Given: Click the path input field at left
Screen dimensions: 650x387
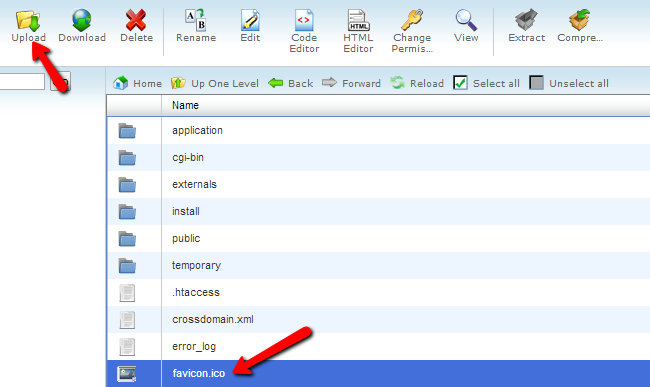Looking at the screenshot, I should (x=22, y=81).
